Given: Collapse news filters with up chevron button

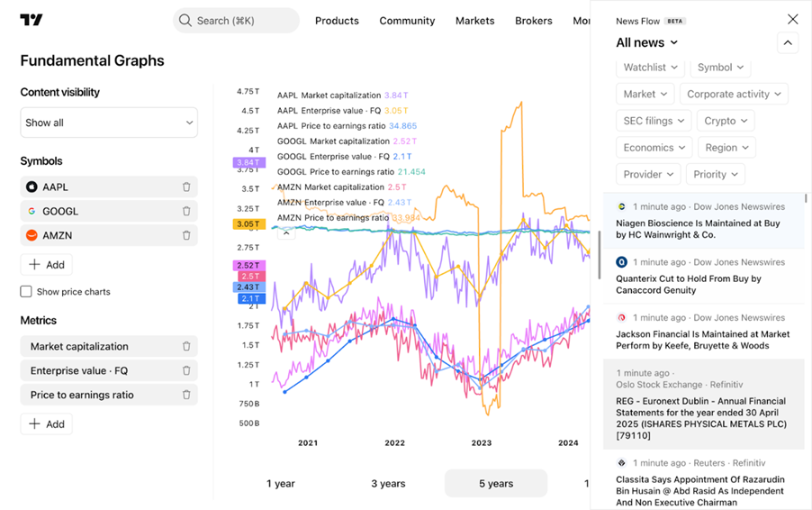Looking at the screenshot, I should point(788,42).
